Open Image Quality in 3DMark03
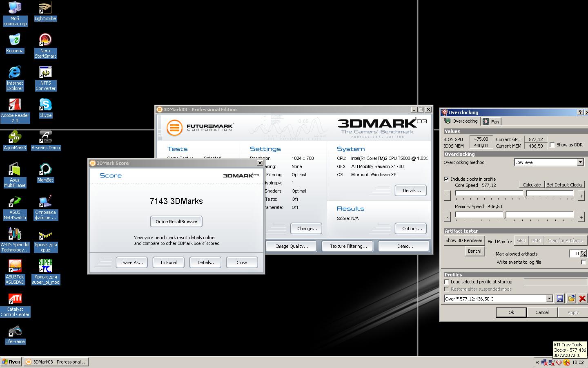Screen dimensions: 588x368 (292, 246)
